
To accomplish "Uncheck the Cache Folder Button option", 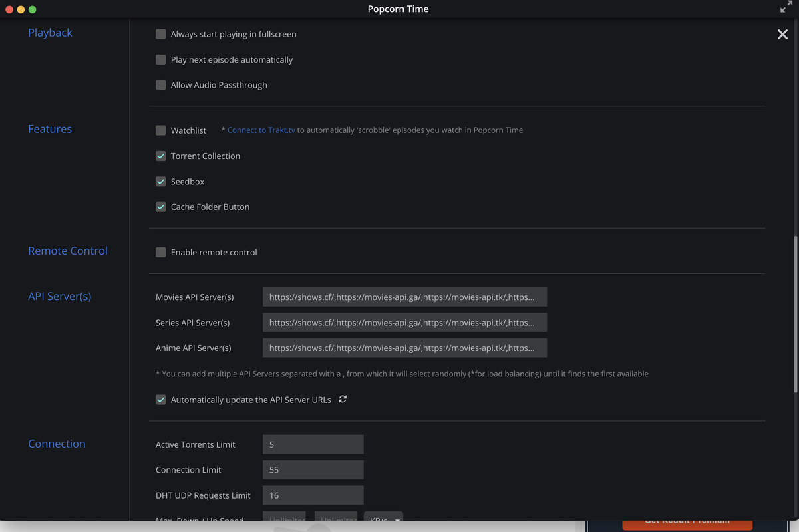I will point(161,207).
